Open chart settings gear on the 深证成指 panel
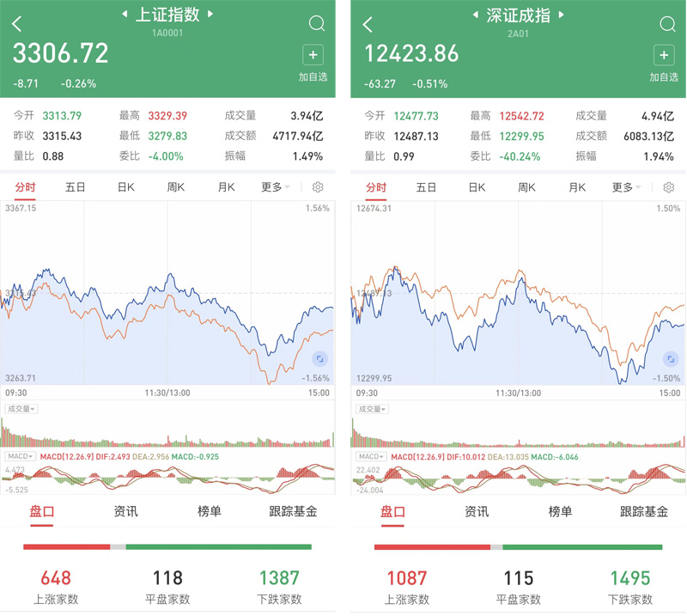This screenshot has width=687, height=616. pyautogui.click(x=668, y=186)
